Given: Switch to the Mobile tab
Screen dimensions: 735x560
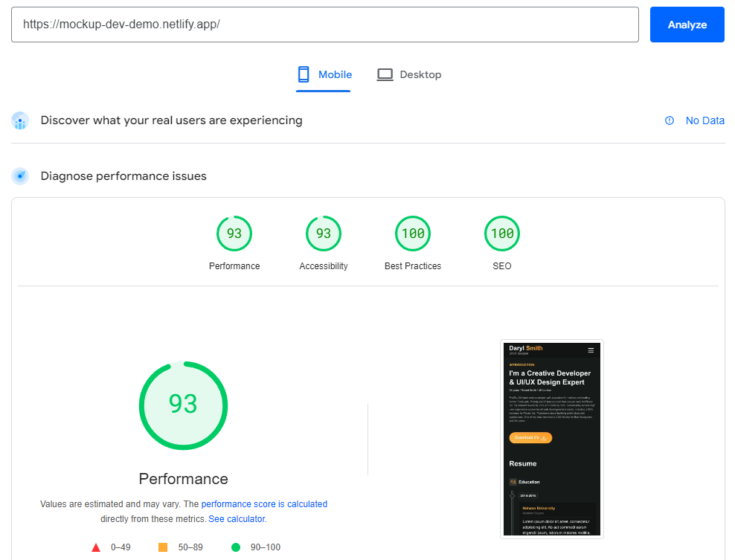Looking at the screenshot, I should 324,75.
